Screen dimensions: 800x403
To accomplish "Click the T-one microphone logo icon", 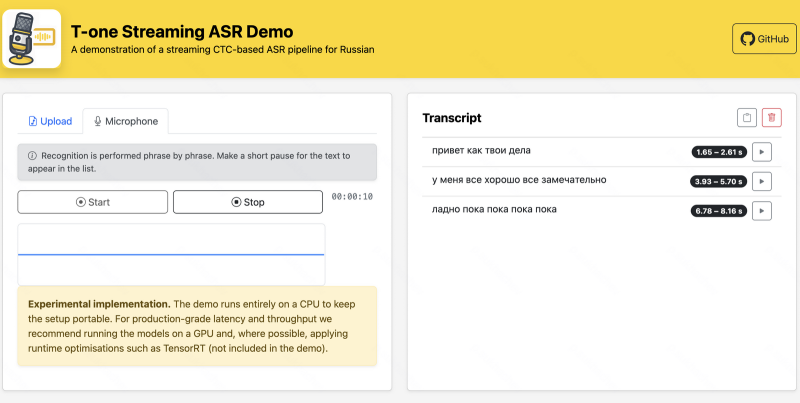I will coord(32,39).
